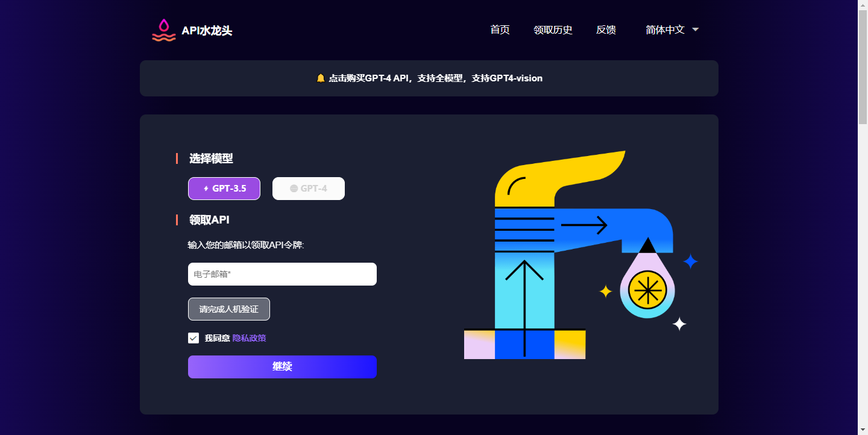Open the 领取历史 nav item
The width and height of the screenshot is (868, 435).
[x=553, y=30]
